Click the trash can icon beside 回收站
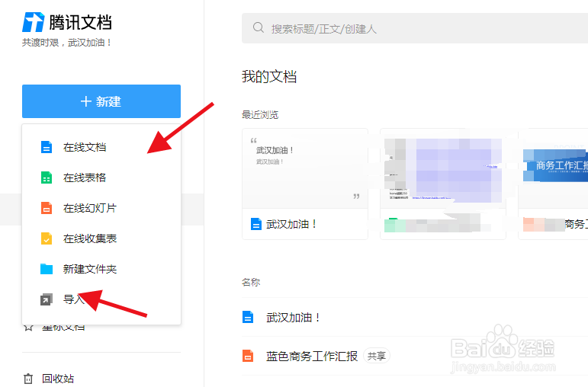This screenshot has width=588, height=387. click(x=28, y=379)
